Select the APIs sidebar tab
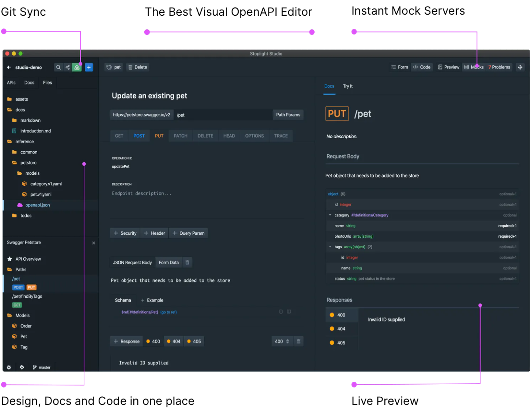The width and height of the screenshot is (532, 411). [x=11, y=83]
